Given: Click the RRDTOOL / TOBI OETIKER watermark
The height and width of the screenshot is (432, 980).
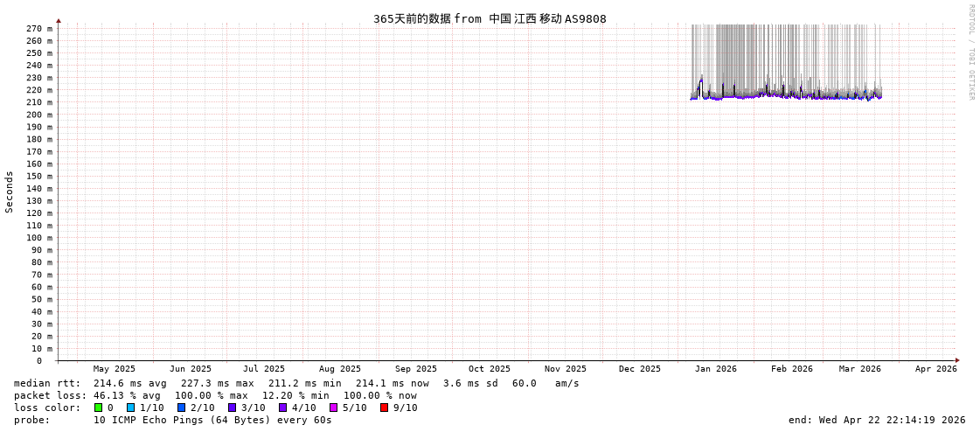Looking at the screenshot, I should pos(970,52).
